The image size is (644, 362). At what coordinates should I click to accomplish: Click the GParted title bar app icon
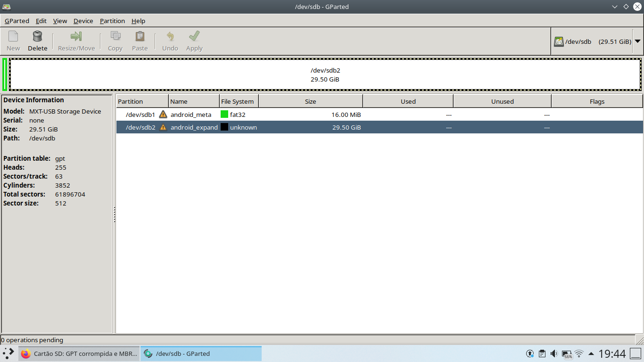click(x=7, y=7)
